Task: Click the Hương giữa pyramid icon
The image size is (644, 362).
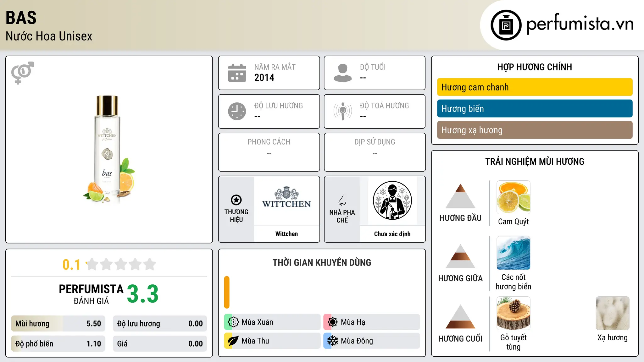Action: point(460,256)
